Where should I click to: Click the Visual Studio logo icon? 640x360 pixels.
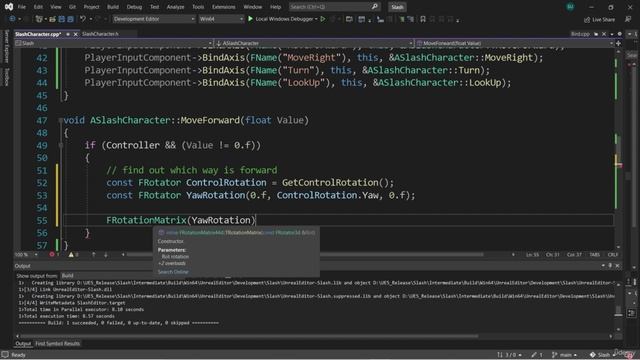9,7
